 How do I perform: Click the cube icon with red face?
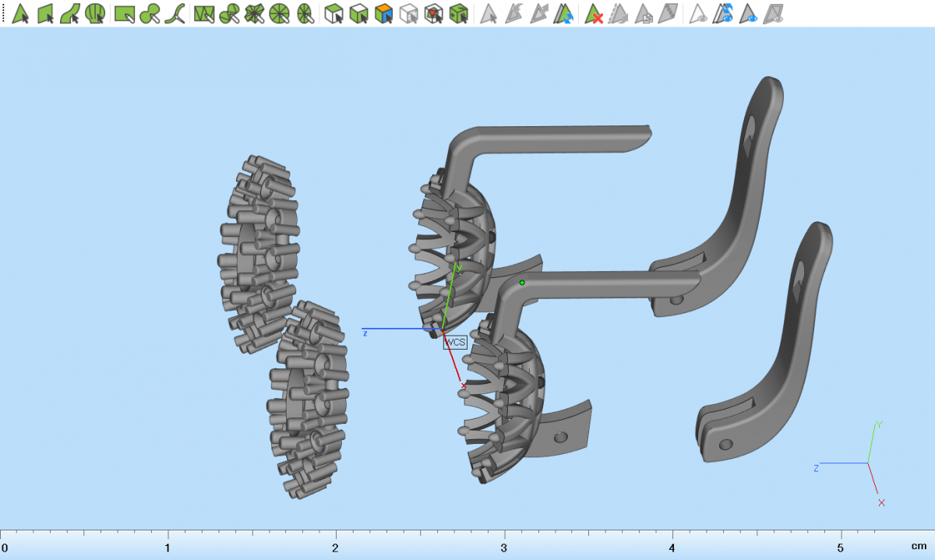point(434,13)
